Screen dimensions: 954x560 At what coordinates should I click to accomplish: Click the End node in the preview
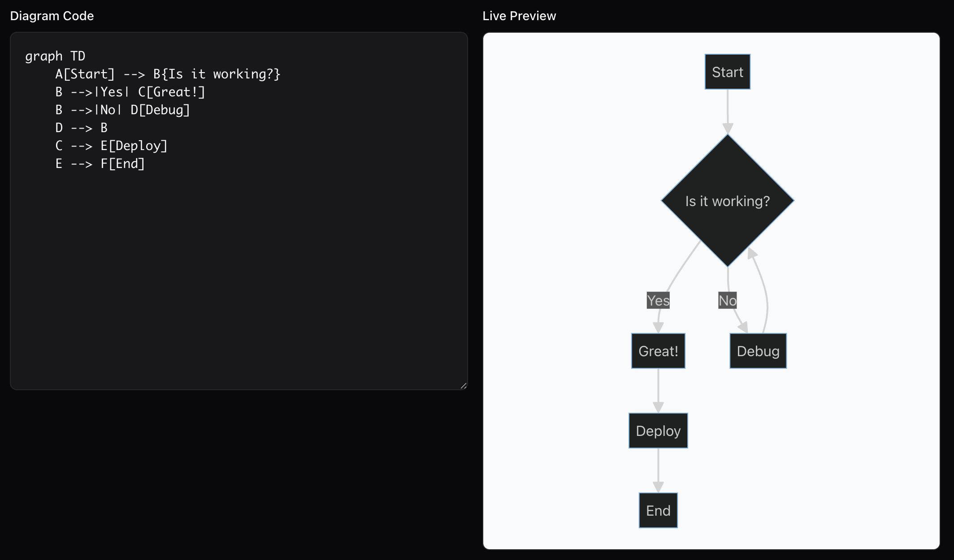pyautogui.click(x=658, y=510)
